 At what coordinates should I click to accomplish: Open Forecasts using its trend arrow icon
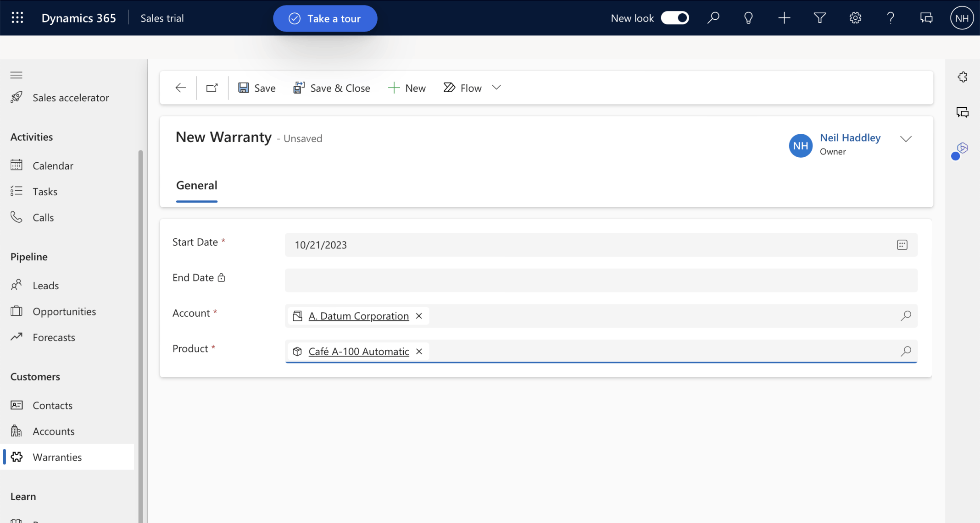[x=17, y=337]
